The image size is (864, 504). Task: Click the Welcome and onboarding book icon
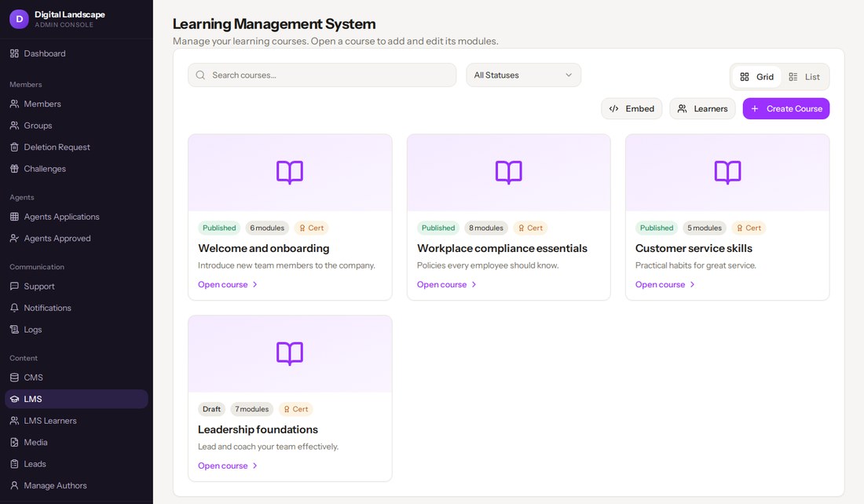pos(290,173)
